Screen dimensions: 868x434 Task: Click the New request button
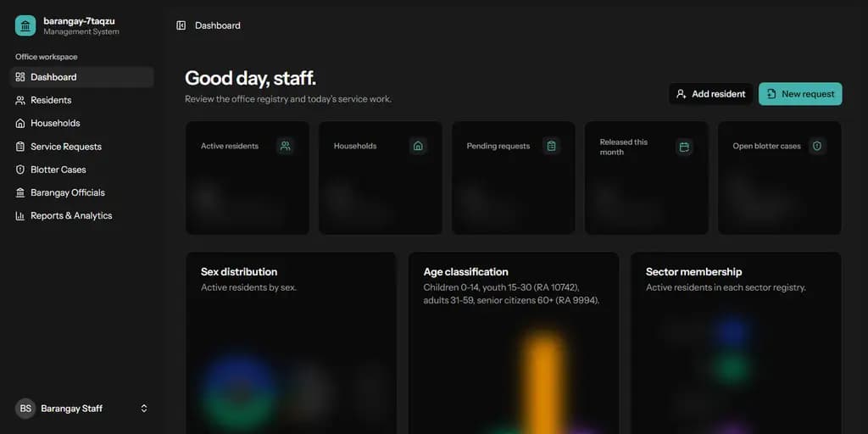tap(800, 94)
